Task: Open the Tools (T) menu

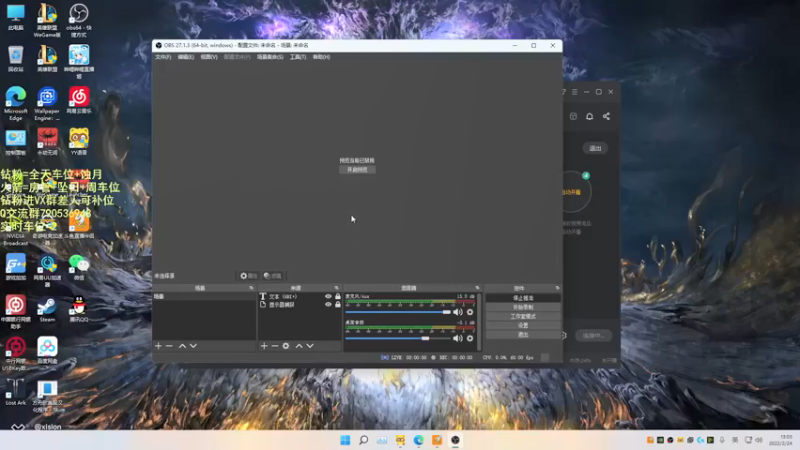Action: 298,57
